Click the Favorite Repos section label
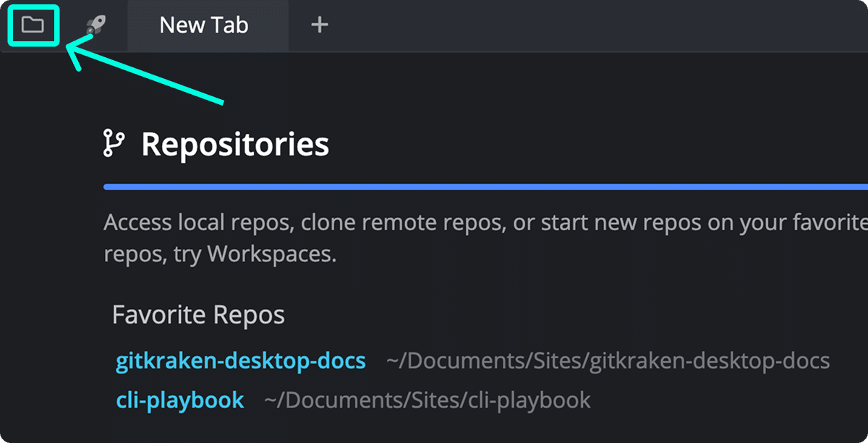The width and height of the screenshot is (868, 443). pos(198,314)
